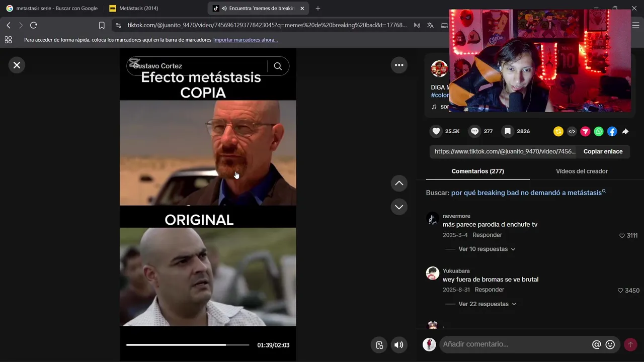This screenshot has width=644, height=362.
Task: Like the video with the heart icon
Action: pyautogui.click(x=436, y=131)
